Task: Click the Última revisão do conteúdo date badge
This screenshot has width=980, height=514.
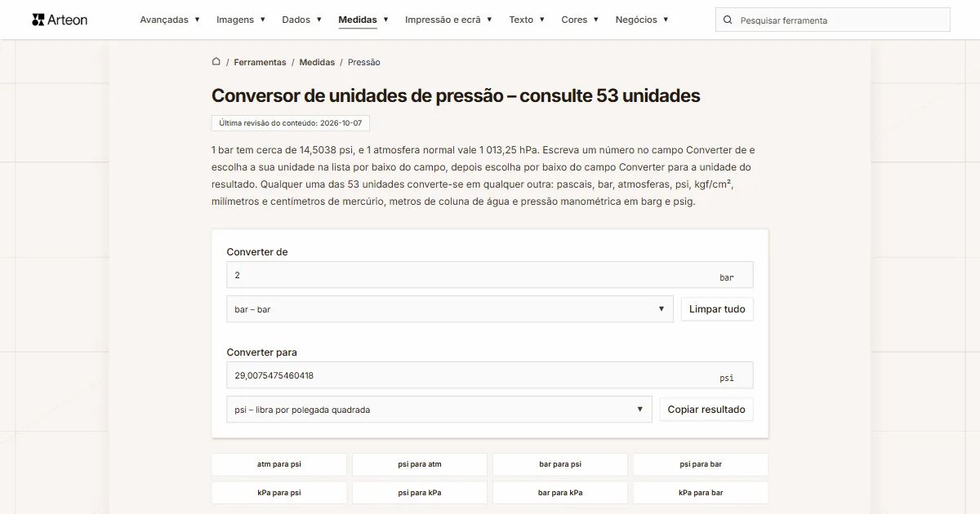Action: [290, 123]
